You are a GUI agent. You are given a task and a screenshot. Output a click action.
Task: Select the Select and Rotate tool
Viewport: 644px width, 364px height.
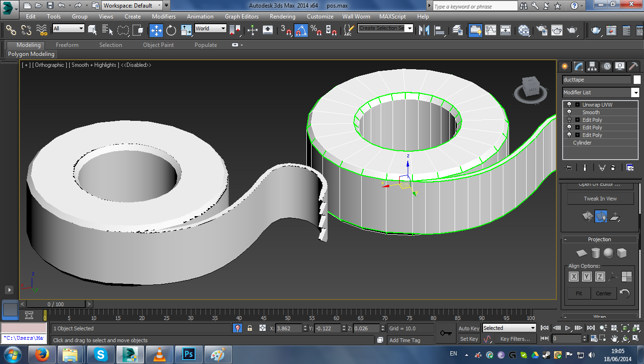click(x=171, y=30)
